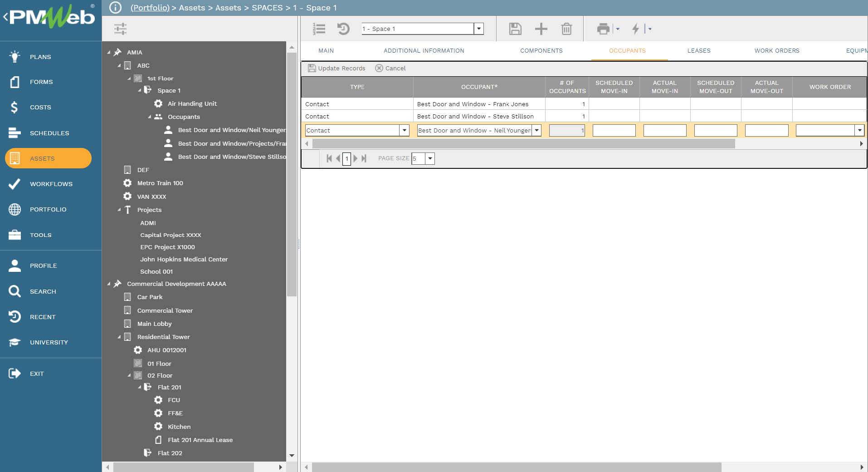Delete the record with trash icon
Viewport: 868px width, 472px height.
566,29
